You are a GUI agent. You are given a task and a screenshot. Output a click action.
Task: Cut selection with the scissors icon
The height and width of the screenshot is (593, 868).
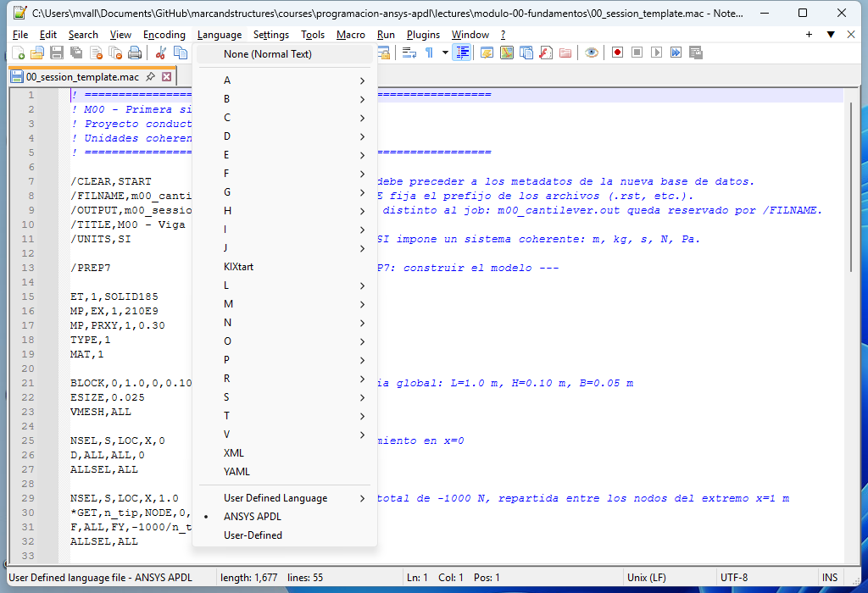[x=160, y=53]
